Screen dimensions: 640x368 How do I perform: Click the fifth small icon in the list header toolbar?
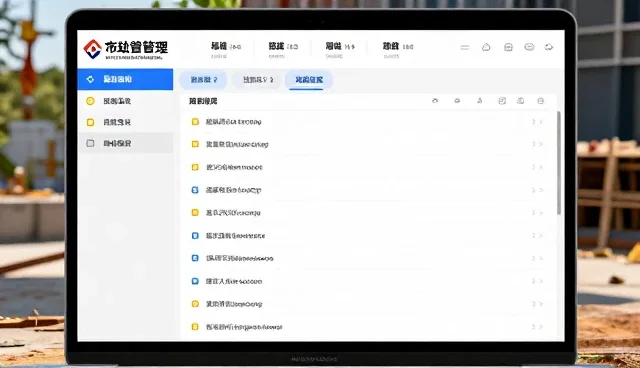520,101
